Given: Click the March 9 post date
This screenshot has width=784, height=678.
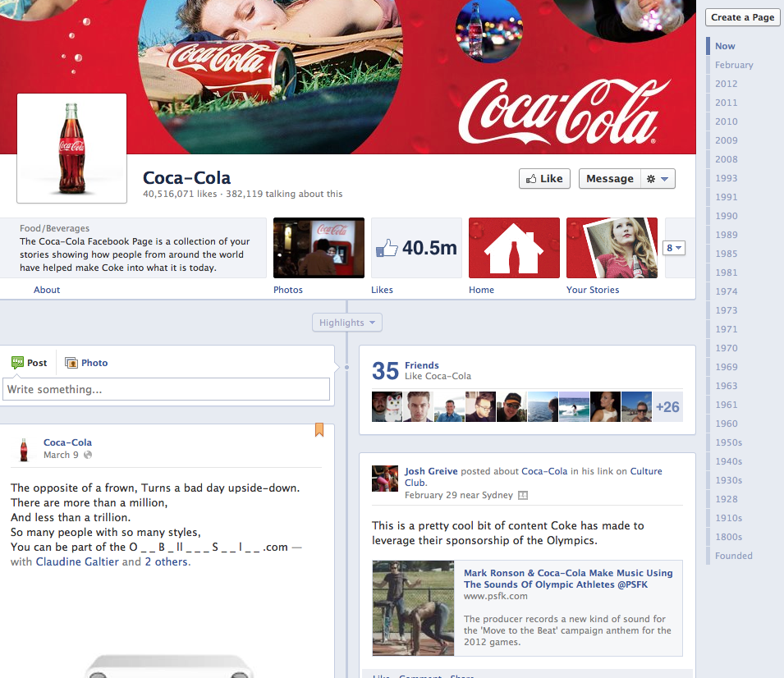Looking at the screenshot, I should 61,455.
